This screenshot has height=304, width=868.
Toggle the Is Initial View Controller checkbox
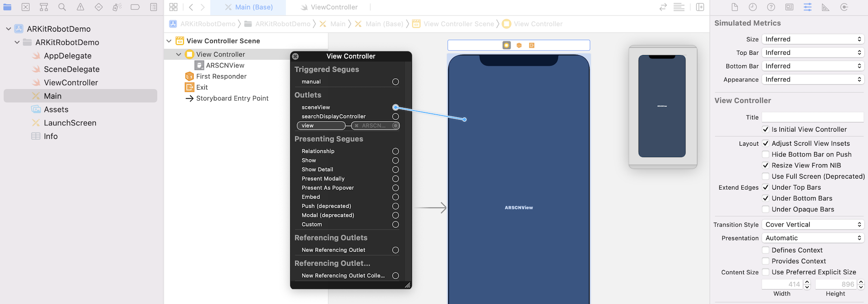[x=765, y=129]
